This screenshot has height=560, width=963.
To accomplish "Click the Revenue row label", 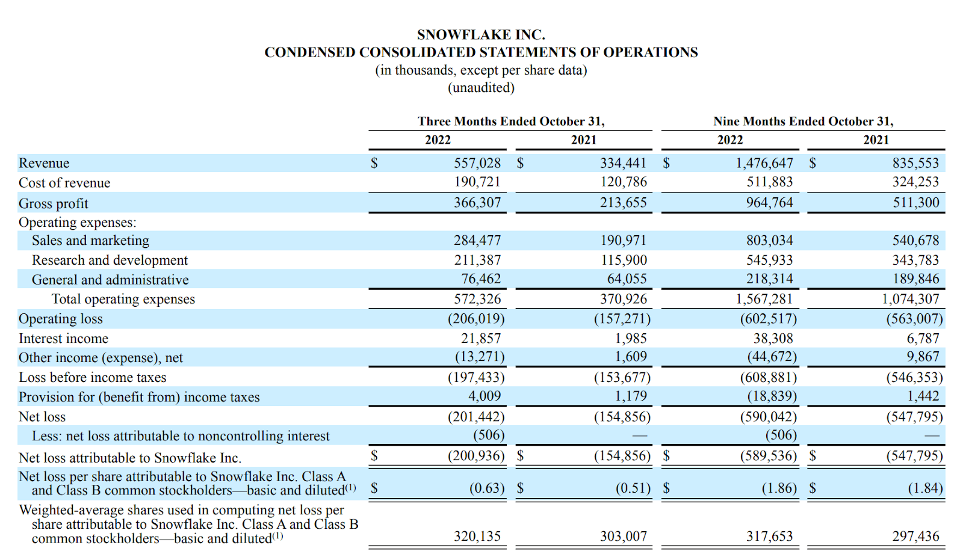I will 44,163.
